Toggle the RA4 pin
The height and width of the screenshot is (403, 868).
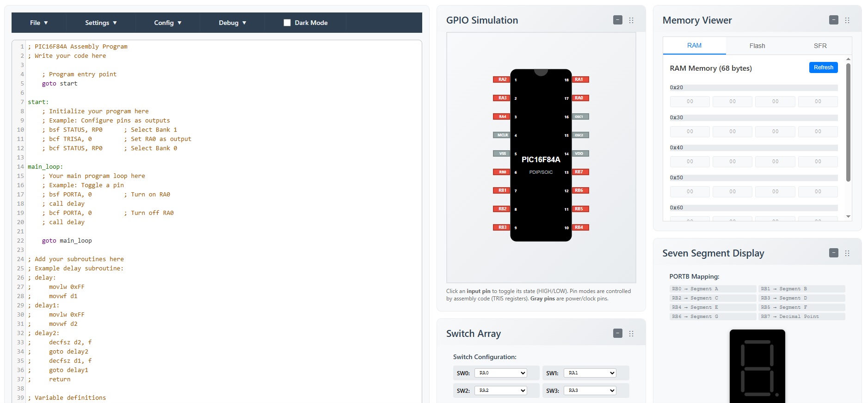[x=502, y=116]
